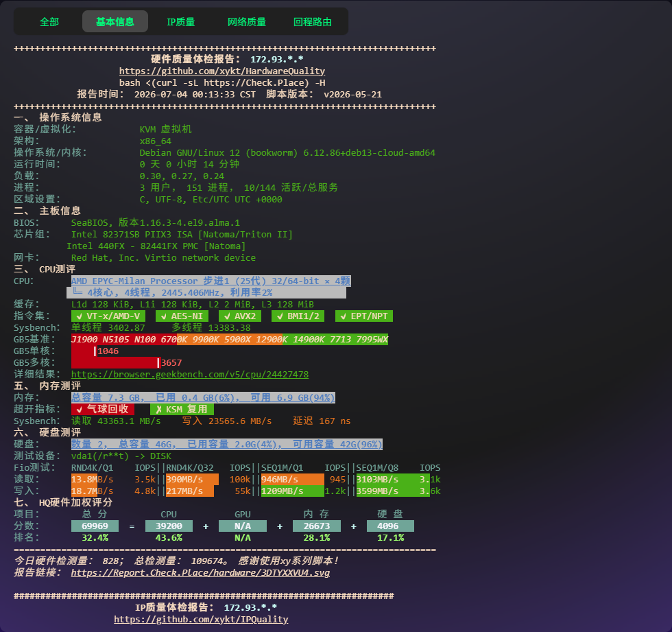The height and width of the screenshot is (632, 672).
Task: Open the IPQuality GitHub link
Action: [201, 620]
